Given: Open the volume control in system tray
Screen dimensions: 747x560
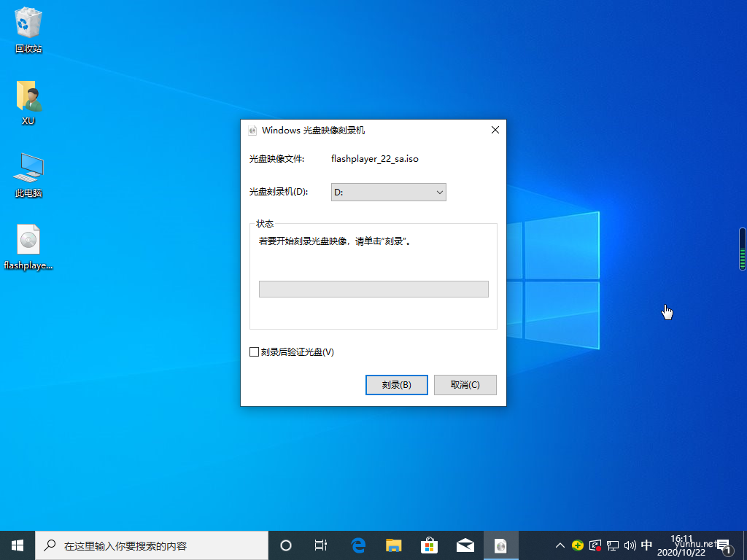Looking at the screenshot, I should (630, 545).
